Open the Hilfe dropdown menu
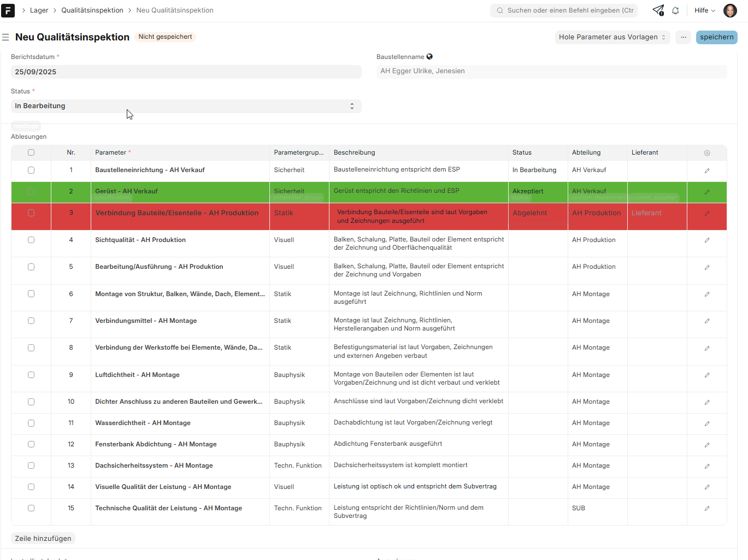Image resolution: width=748 pixels, height=560 pixels. tap(704, 10)
